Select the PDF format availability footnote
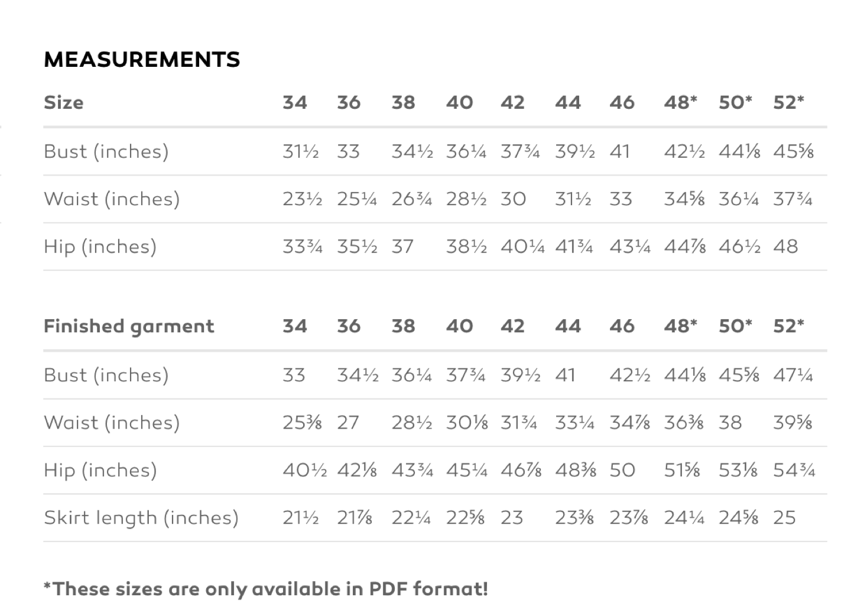This screenshot has width=851, height=616. [266, 589]
